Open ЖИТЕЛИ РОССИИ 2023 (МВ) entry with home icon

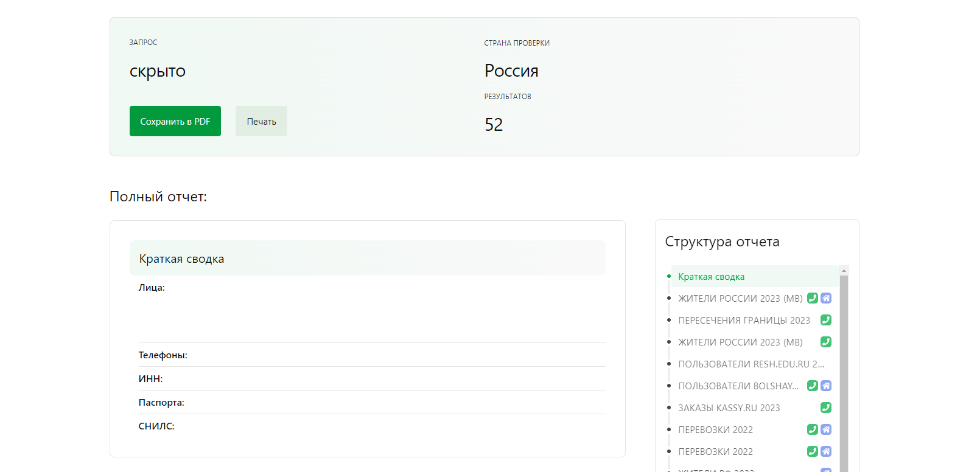[x=740, y=299]
